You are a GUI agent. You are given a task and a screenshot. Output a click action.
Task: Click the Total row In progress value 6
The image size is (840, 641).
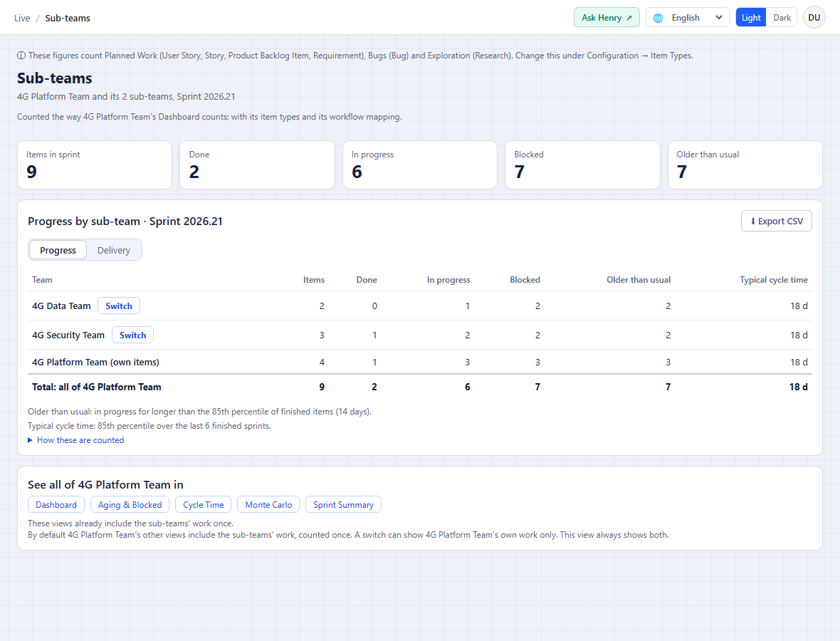click(x=468, y=387)
